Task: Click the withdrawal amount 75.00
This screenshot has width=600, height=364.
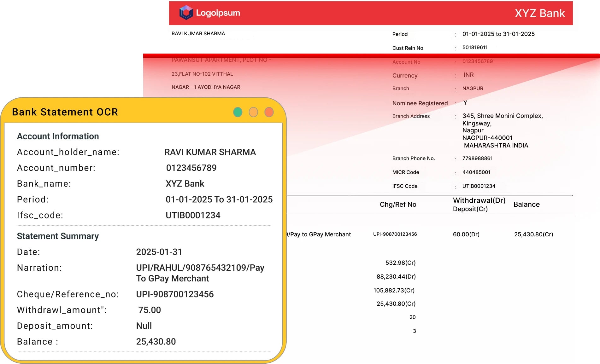Action: [150, 310]
